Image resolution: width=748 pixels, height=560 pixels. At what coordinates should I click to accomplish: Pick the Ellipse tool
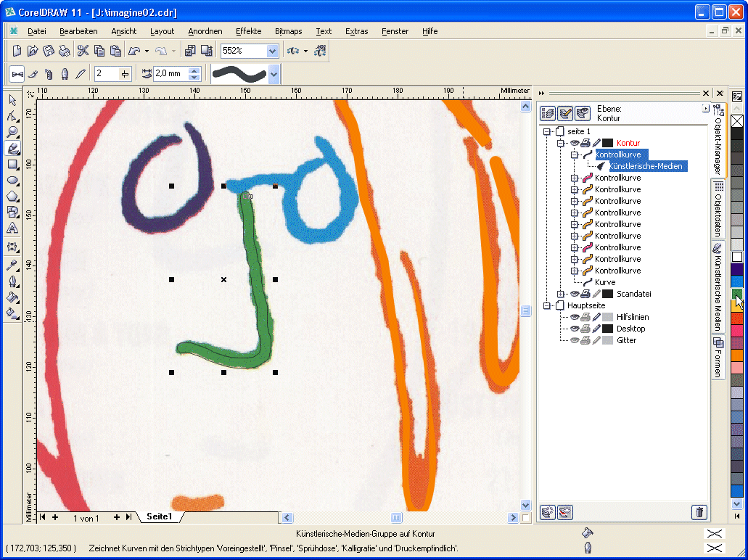coord(12,181)
